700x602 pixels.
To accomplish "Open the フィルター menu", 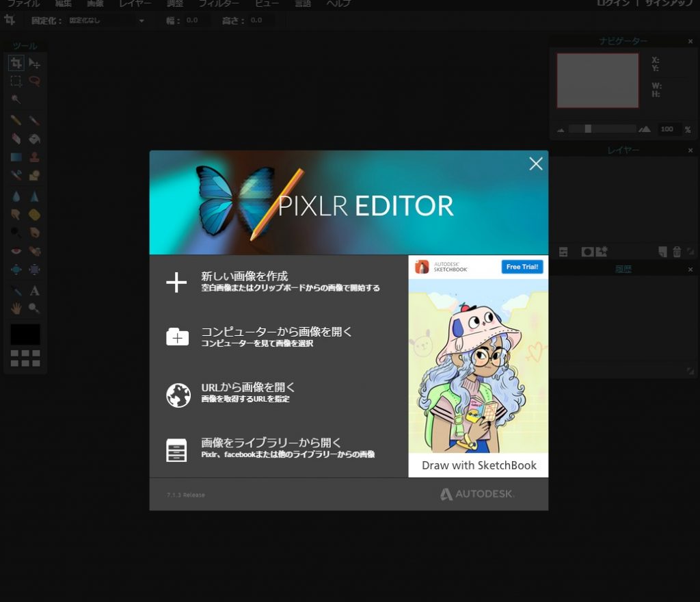I will click(x=219, y=3).
